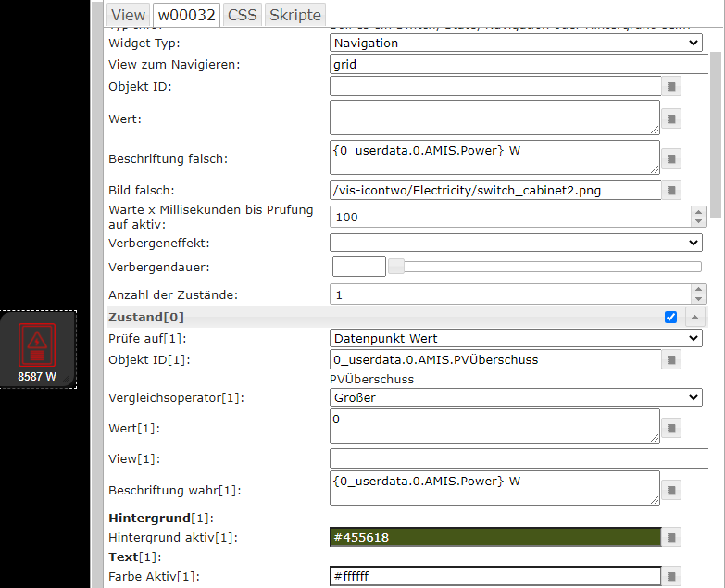The height and width of the screenshot is (588, 725).
Task: Expand the Verbergeneffekt dropdown
Action: tap(516, 243)
